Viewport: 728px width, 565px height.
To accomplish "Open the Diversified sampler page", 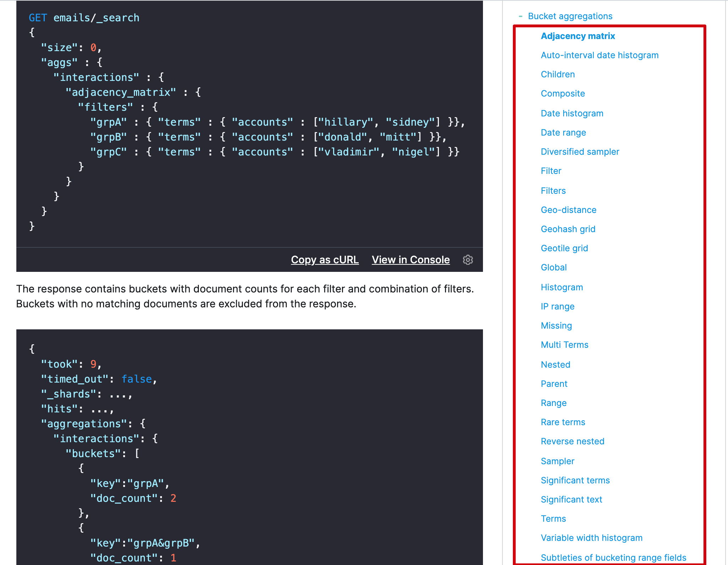I will (580, 152).
